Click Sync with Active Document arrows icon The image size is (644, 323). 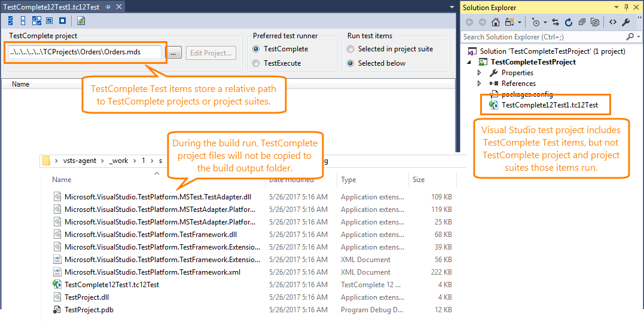click(x=555, y=22)
